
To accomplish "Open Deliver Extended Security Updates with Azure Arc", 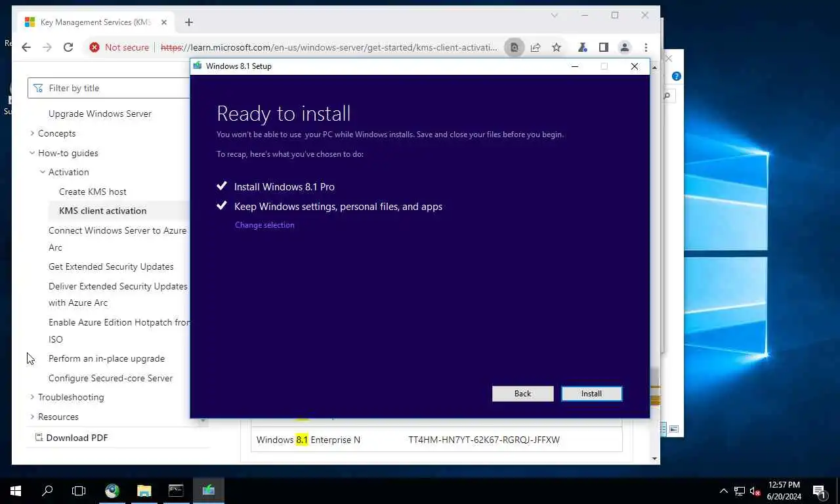I will click(x=118, y=295).
